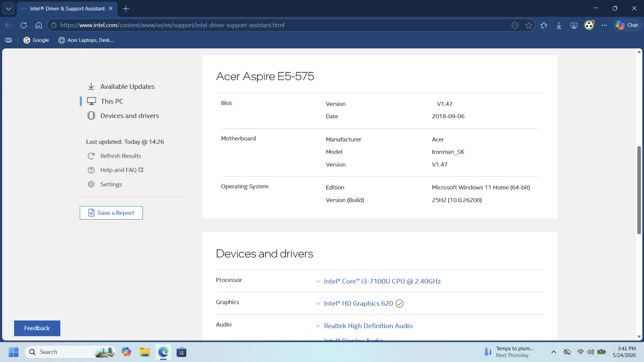The width and height of the screenshot is (644, 362).
Task: Click the Available Updates download icon
Action: (91, 86)
